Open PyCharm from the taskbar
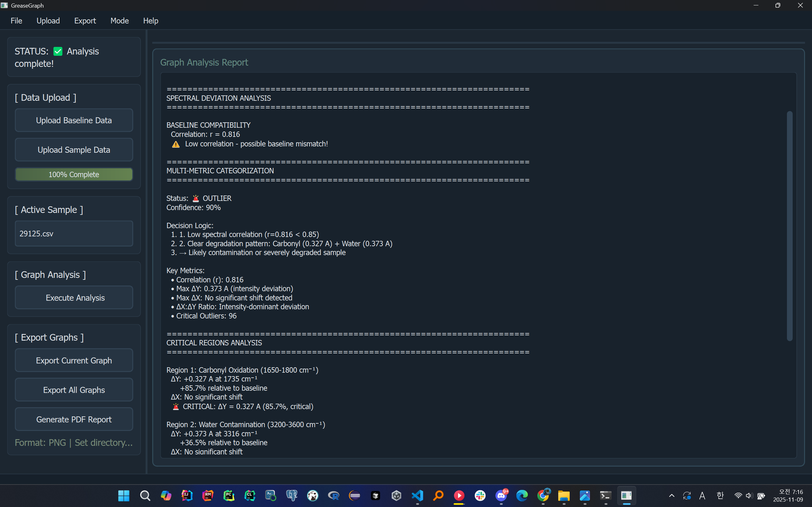This screenshot has height=507, width=812. (x=229, y=496)
